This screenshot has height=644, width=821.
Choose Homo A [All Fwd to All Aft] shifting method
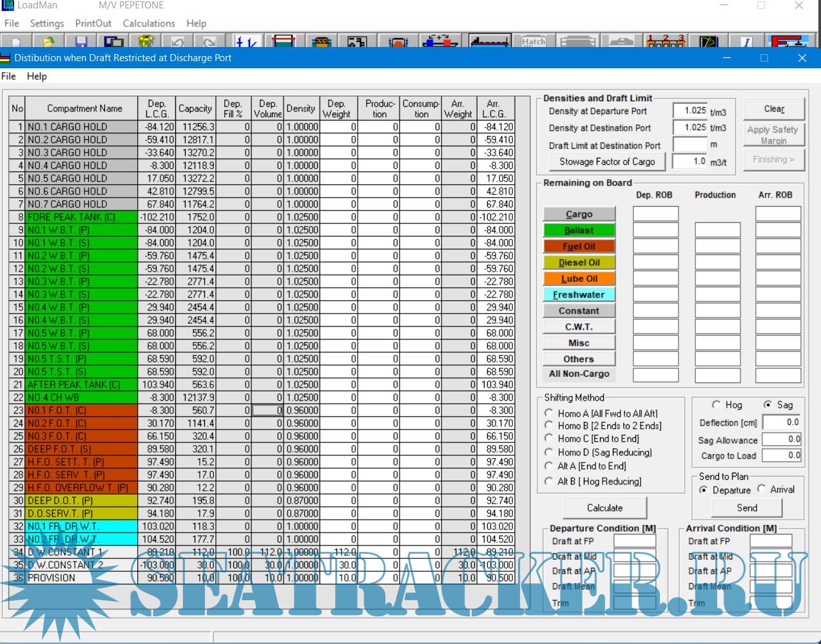click(549, 413)
